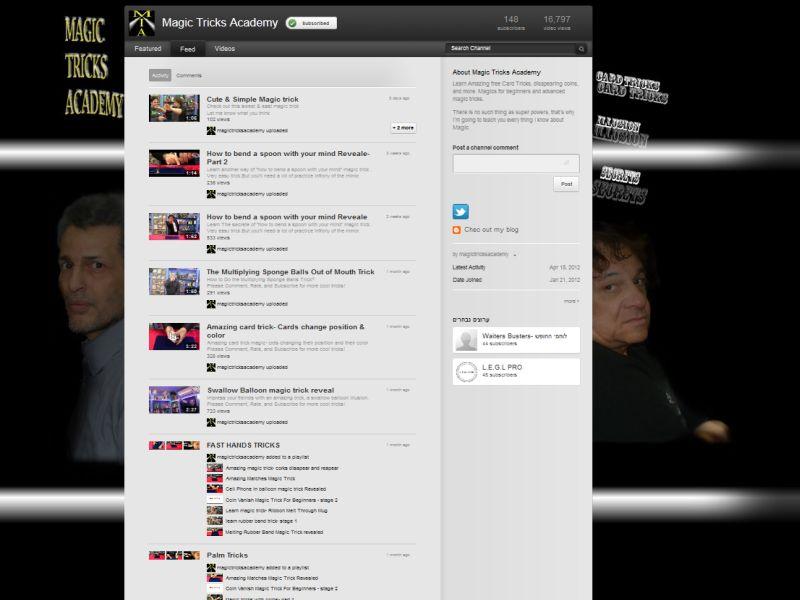
Task: Open the spoon bending Reveale Part 2 thumbnail
Action: (174, 163)
